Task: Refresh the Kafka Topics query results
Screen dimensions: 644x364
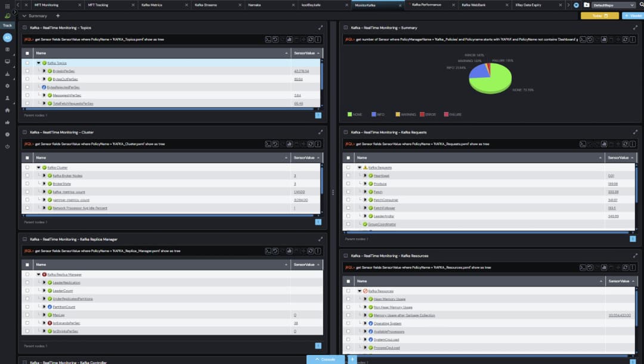Action: (275, 39)
